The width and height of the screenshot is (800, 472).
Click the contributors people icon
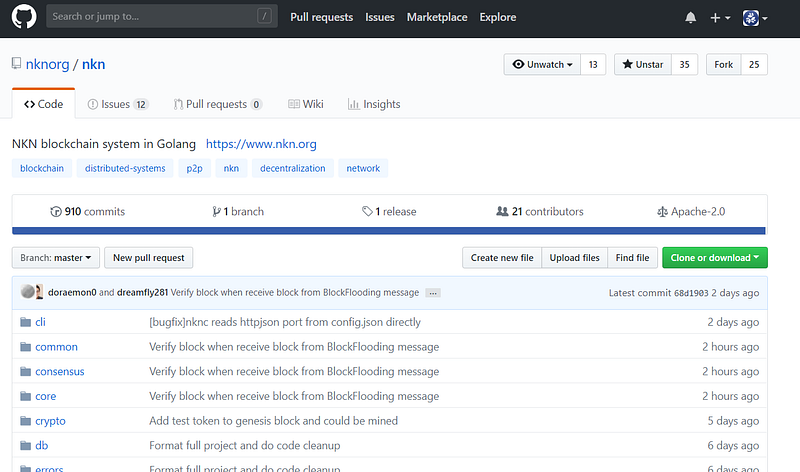pyautogui.click(x=502, y=212)
